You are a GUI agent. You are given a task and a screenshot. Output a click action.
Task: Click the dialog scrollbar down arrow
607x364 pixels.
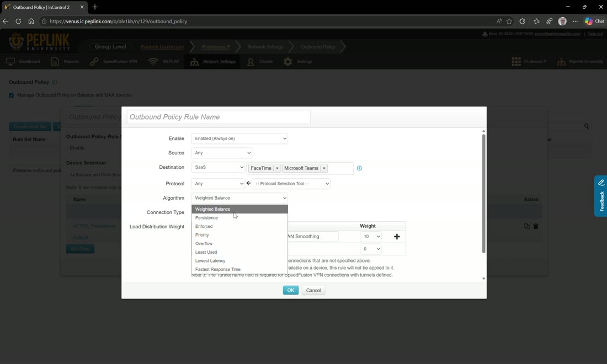(x=483, y=279)
